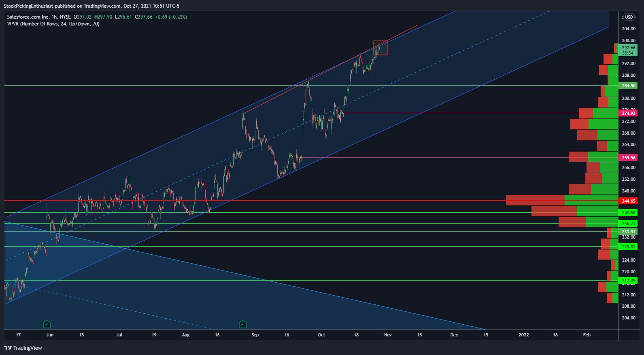Click the 'Jun' label on time axis

click(50, 335)
